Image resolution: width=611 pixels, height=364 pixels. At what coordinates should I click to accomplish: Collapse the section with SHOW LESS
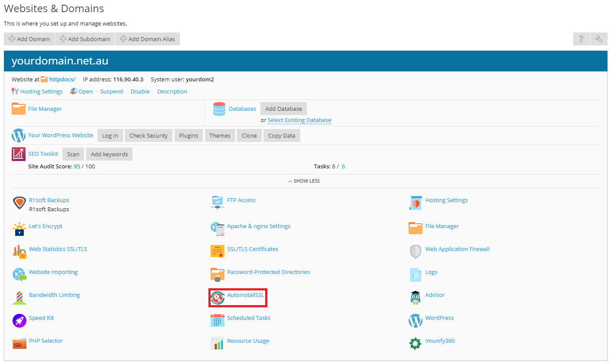304,181
